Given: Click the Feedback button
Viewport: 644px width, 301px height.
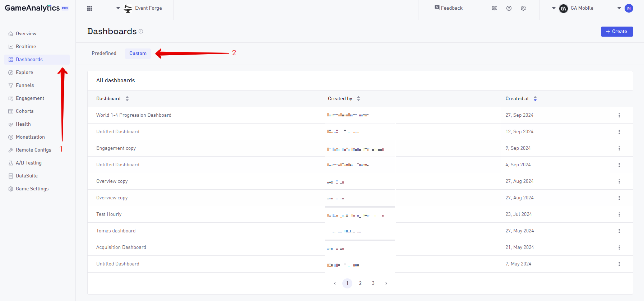Looking at the screenshot, I should click(449, 8).
